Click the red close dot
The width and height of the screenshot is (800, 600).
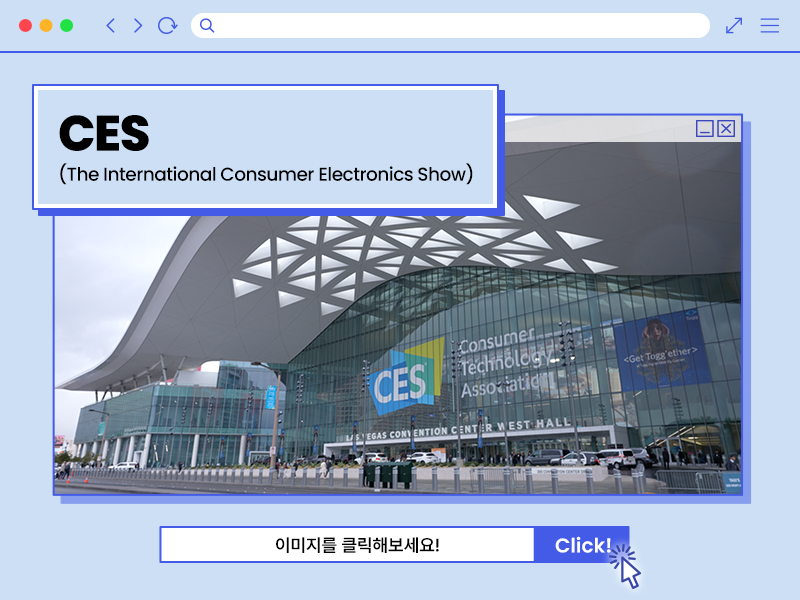click(x=25, y=26)
